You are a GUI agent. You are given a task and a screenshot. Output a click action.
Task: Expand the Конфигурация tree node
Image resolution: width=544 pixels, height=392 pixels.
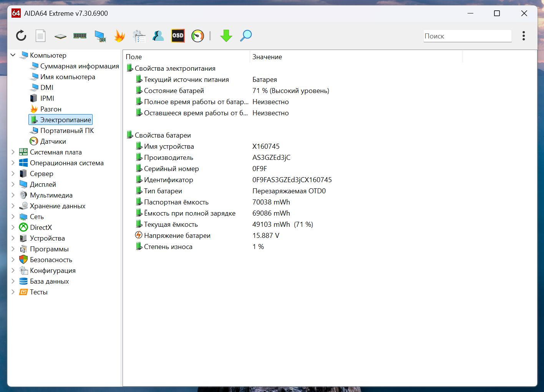point(13,270)
